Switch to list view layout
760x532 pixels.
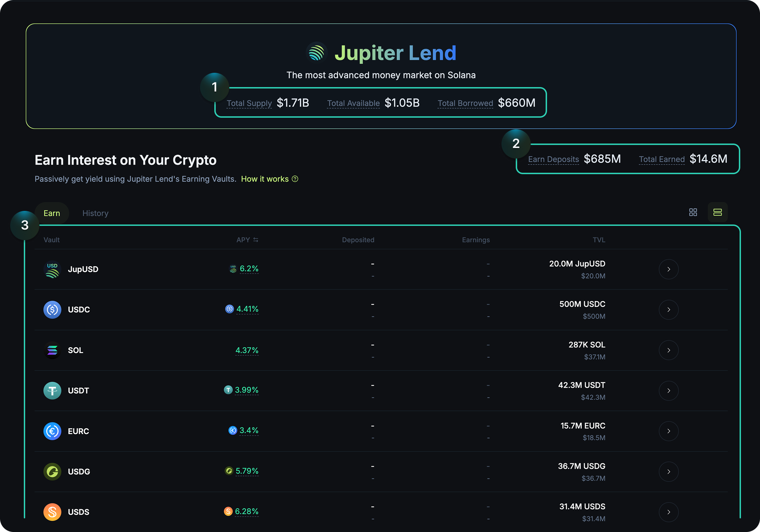coord(718,212)
